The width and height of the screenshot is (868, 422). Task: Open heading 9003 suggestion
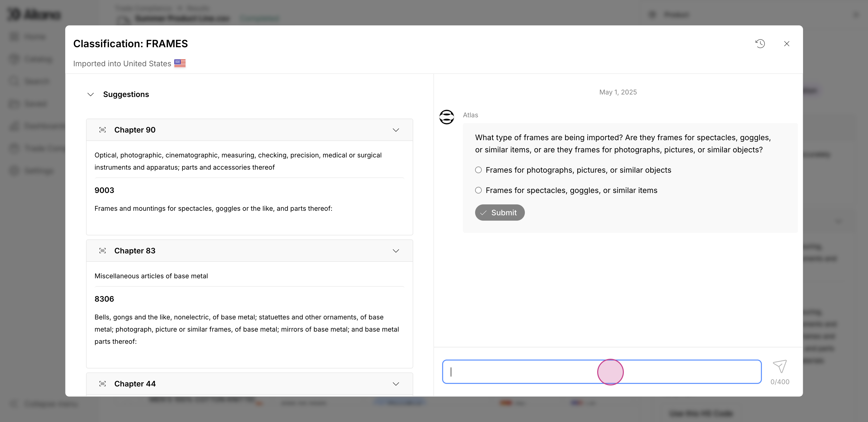point(104,190)
